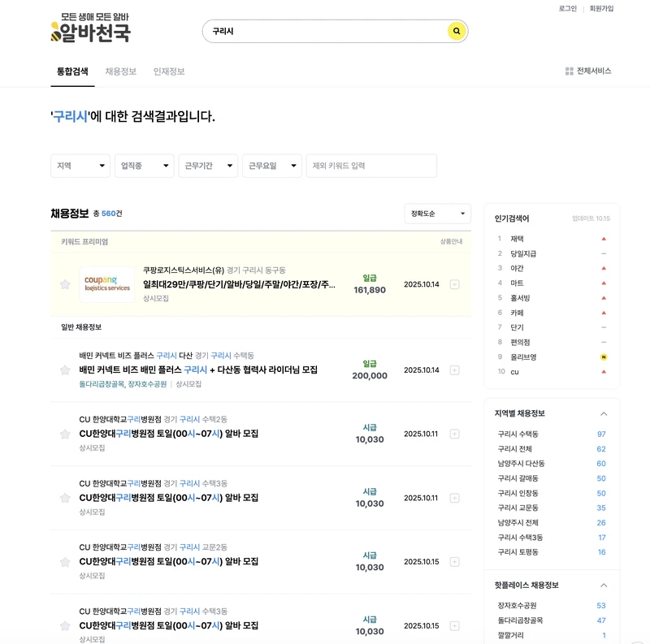The width and height of the screenshot is (650, 644).
Task: Select popular keyword 편의점
Action: 520,343
